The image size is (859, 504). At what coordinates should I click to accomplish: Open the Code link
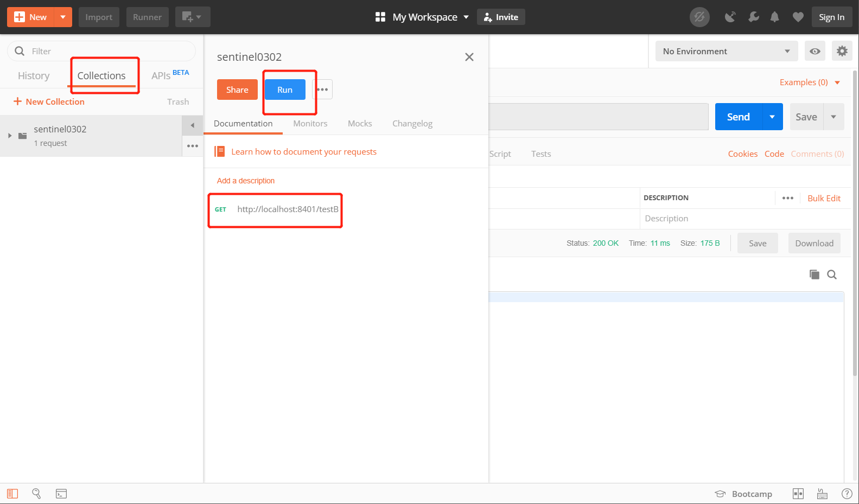tap(774, 154)
